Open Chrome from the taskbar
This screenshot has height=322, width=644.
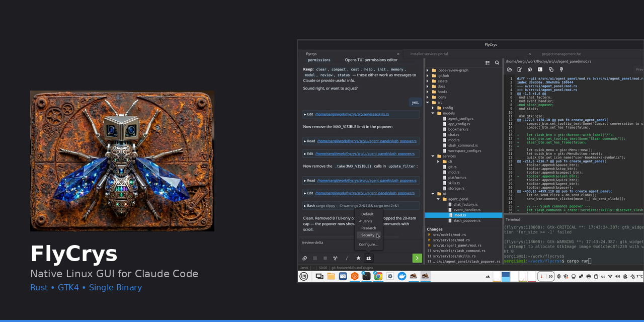378,276
